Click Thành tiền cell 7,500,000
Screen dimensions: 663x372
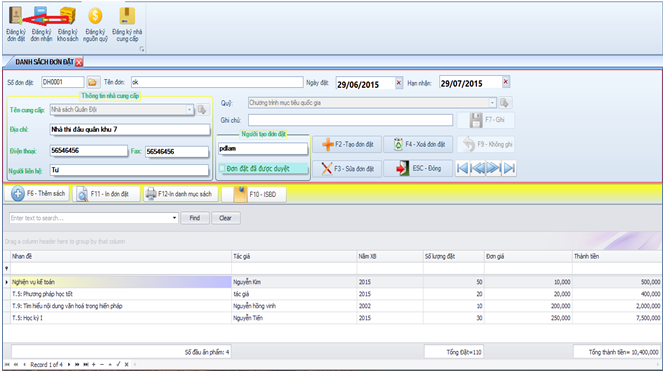pyautogui.click(x=617, y=318)
